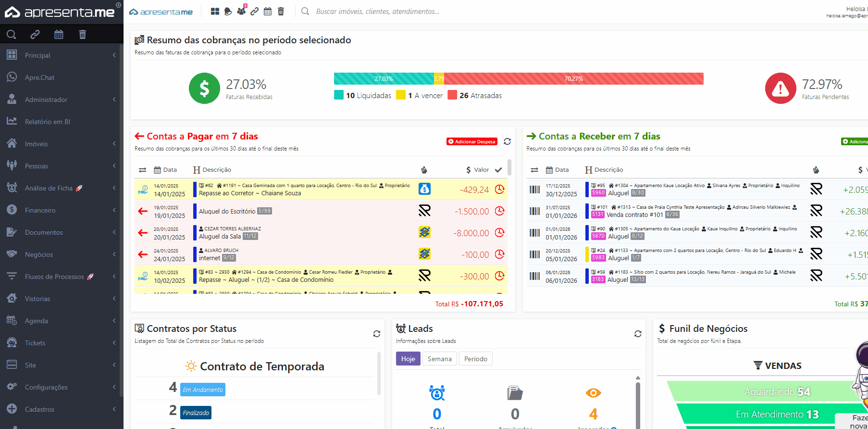
Task: Expand the Documentos sidebar menu
Action: pos(62,232)
